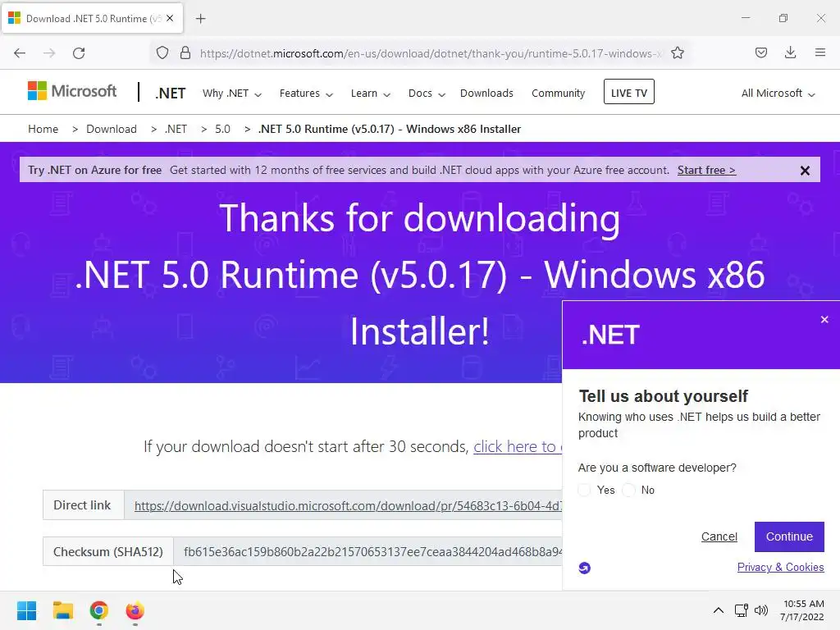Select Yes for software developer
Viewport: 840px width, 630px height.
coord(584,491)
